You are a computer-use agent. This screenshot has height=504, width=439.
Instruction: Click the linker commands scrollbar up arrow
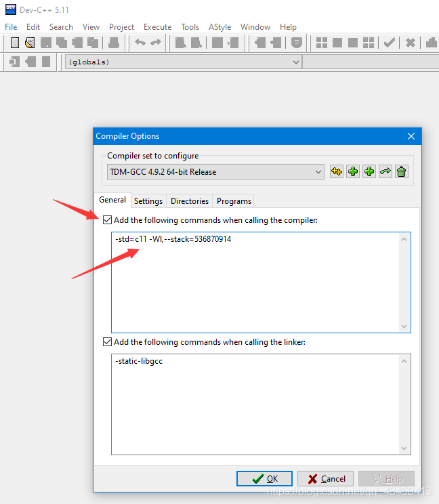point(404,361)
